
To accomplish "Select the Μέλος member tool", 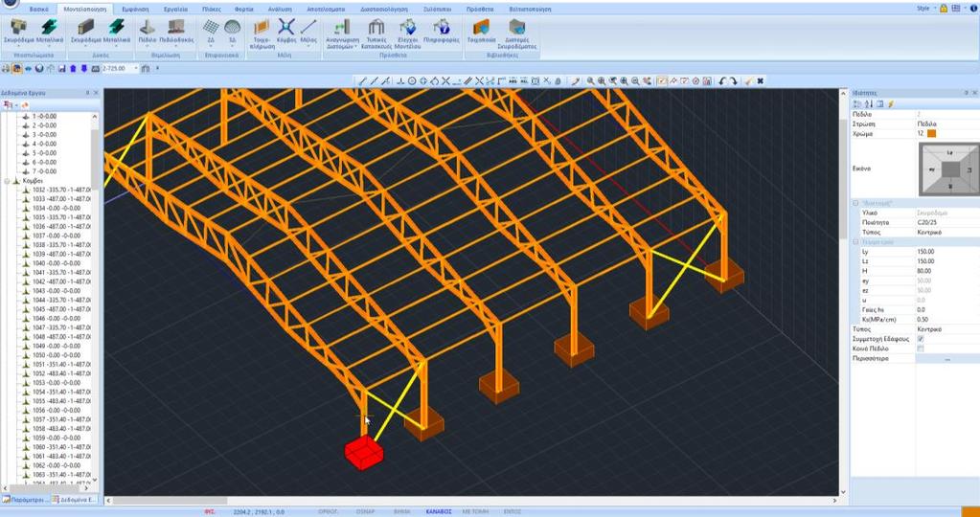I will [x=308, y=32].
